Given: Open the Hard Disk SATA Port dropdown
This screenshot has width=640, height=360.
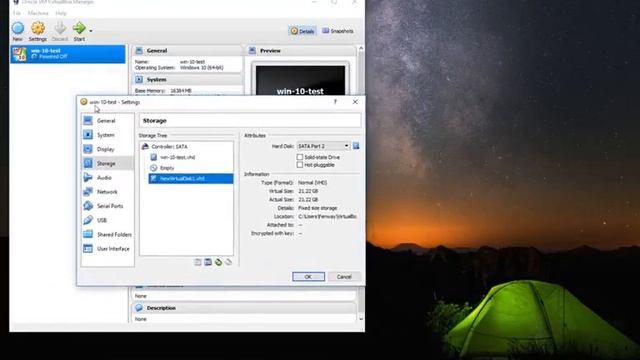Looking at the screenshot, I should 323,146.
